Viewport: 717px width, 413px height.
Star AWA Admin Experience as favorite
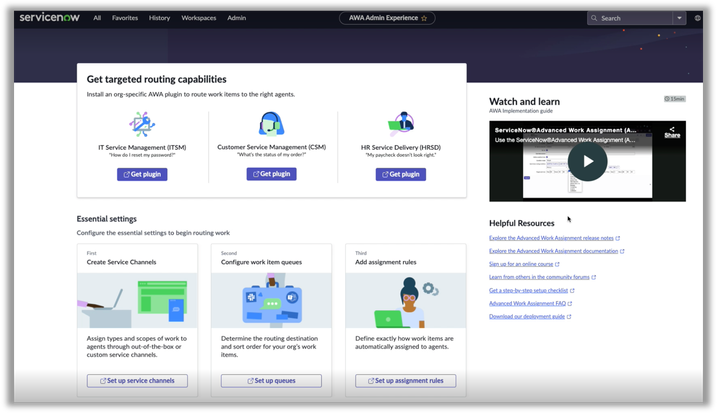tap(424, 18)
